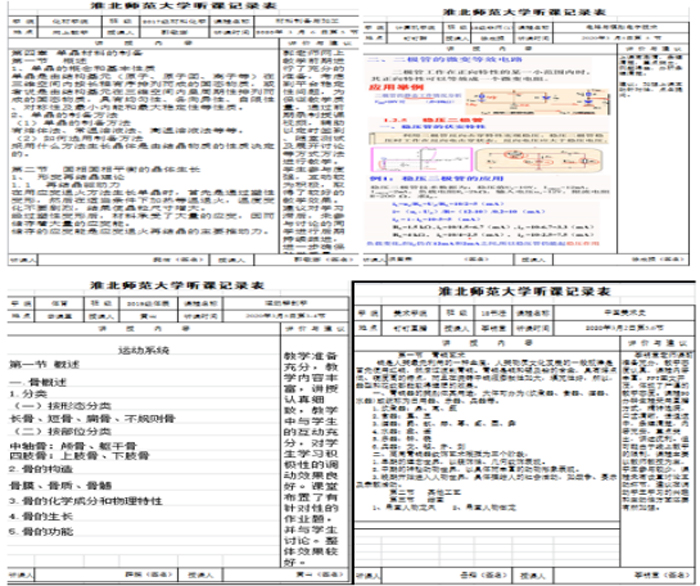
Task: Select the 第一节 概述 line
Action: point(40,366)
